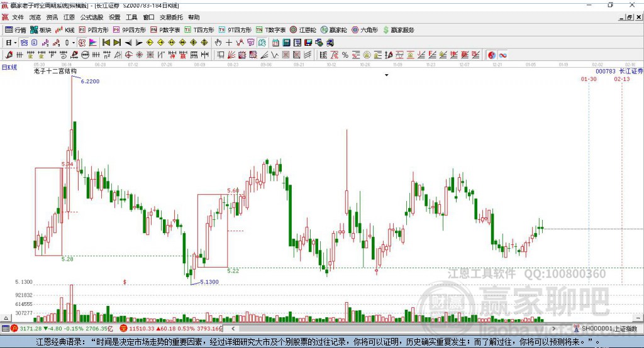Open the T四方形 tool
644x348 pixels.
tap(199, 30)
